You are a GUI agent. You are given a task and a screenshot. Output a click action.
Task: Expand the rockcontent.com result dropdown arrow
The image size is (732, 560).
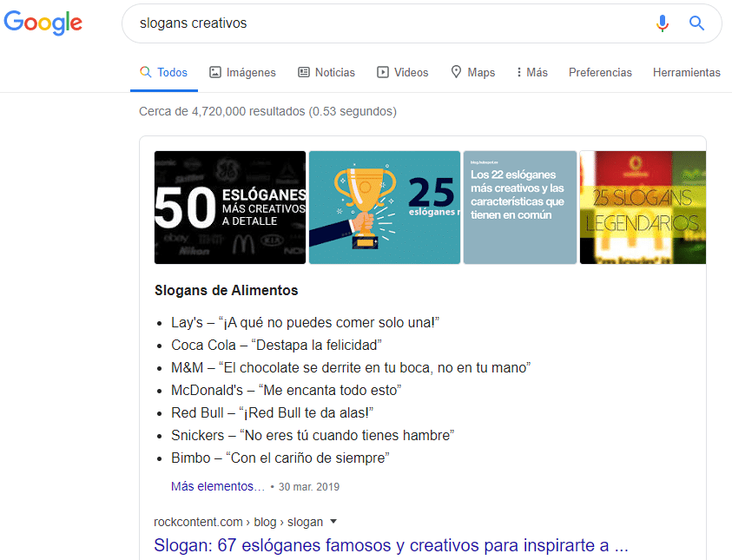(x=333, y=521)
